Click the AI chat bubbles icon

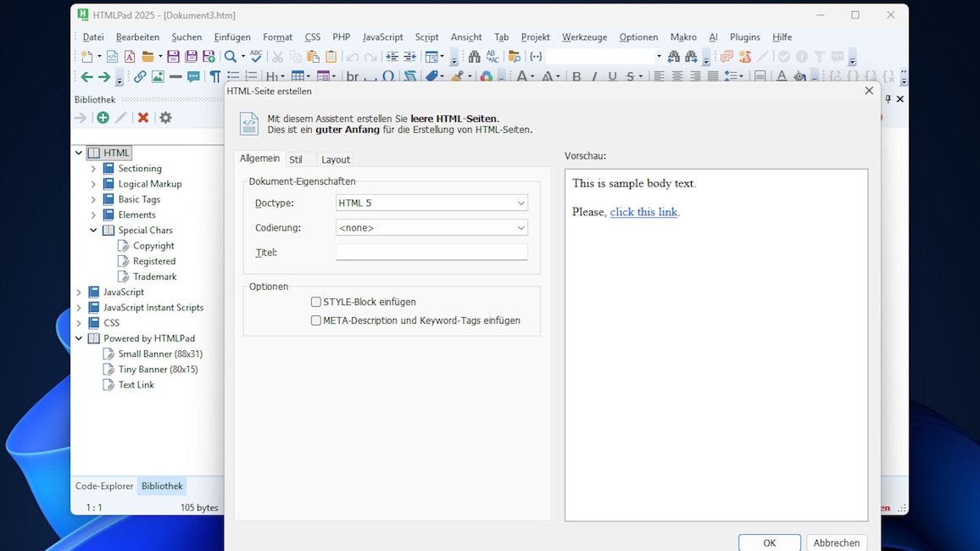coord(727,56)
